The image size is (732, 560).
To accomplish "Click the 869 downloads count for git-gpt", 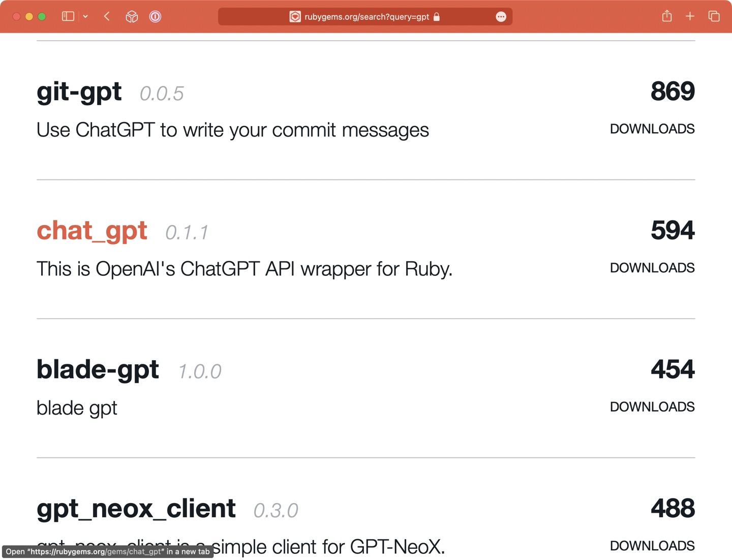I will [672, 91].
